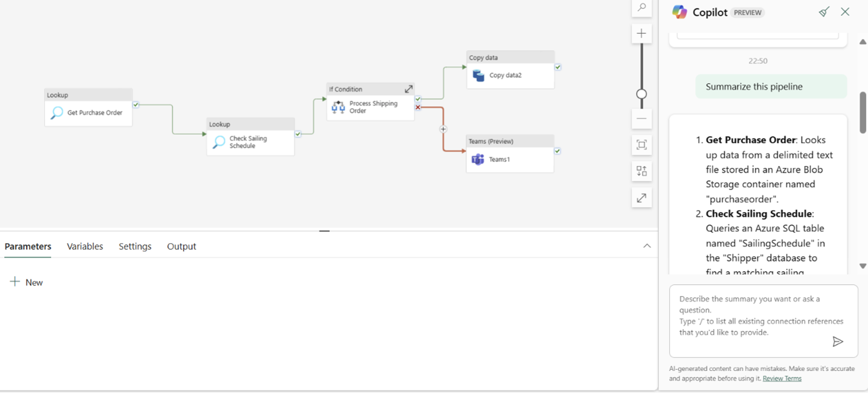Click the zoom in plus button on canvas
Image resolution: width=868 pixels, height=402 pixels.
(641, 33)
